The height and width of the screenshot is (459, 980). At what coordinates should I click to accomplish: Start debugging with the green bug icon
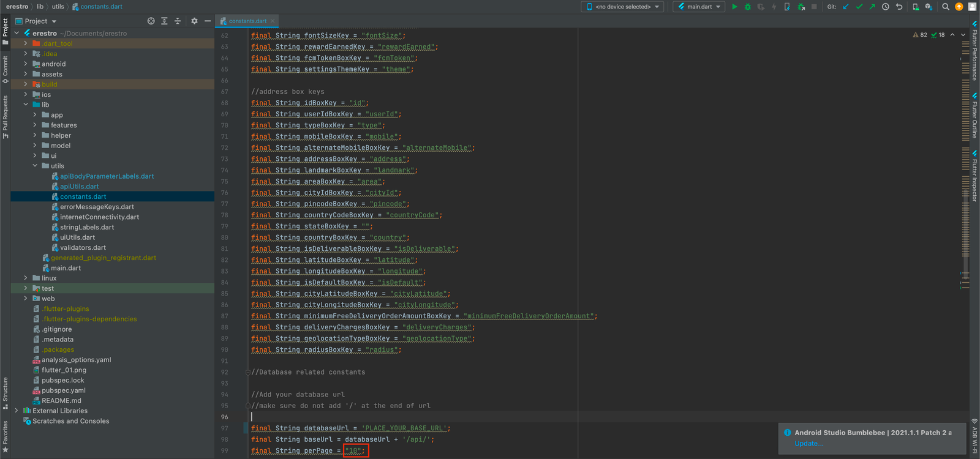tap(747, 7)
